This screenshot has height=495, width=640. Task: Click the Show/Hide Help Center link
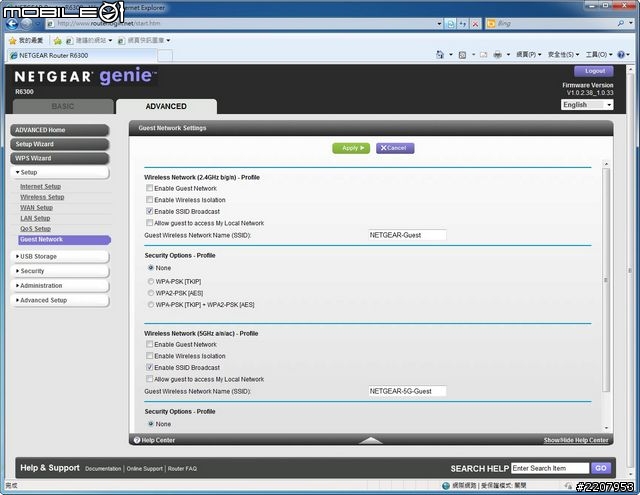[x=576, y=440]
